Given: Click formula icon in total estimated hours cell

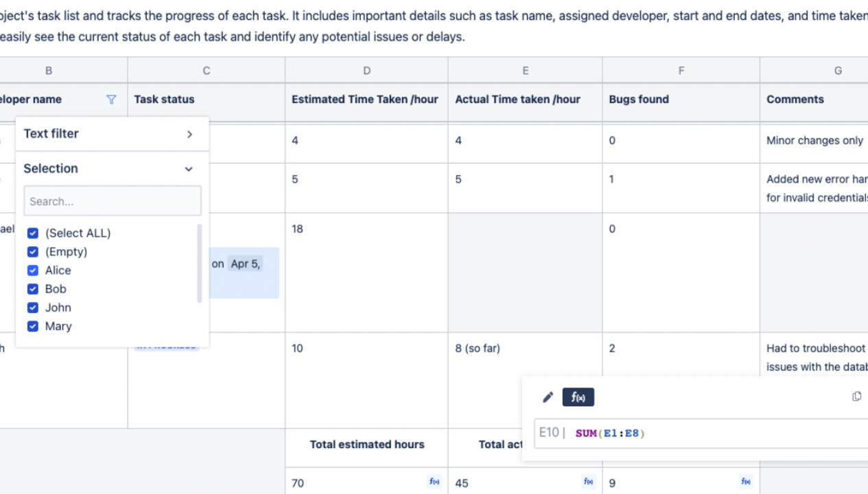Looking at the screenshot, I should pos(434,482).
